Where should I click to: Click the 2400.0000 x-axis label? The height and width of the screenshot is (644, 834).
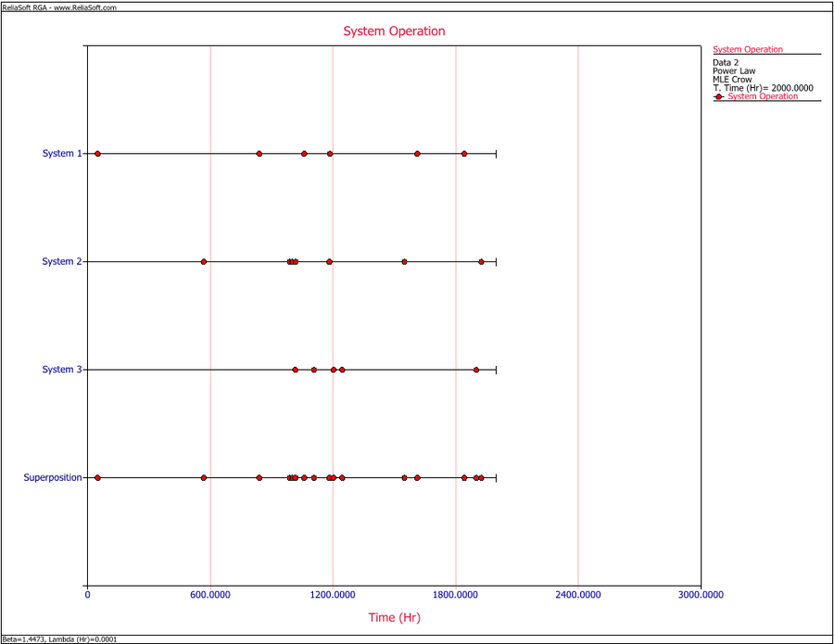tap(578, 595)
